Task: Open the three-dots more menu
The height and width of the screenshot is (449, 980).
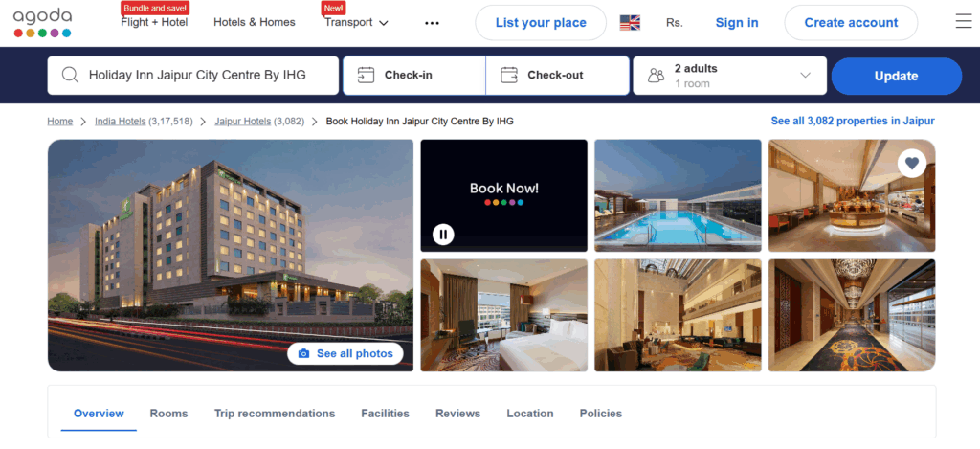Action: click(x=432, y=23)
